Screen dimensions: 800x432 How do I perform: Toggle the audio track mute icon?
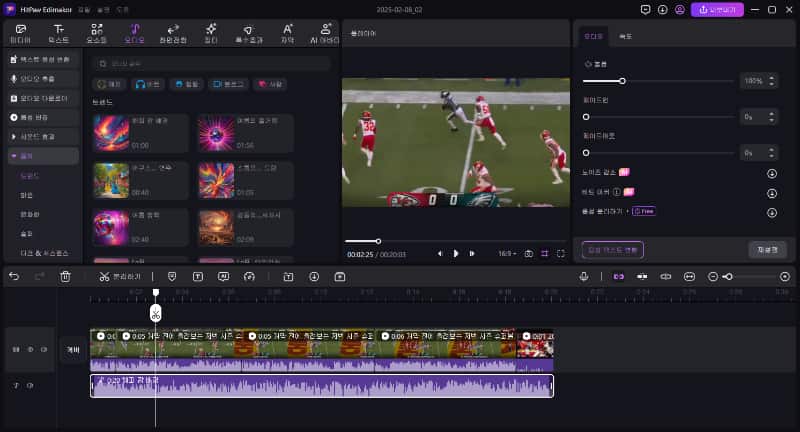coord(30,386)
